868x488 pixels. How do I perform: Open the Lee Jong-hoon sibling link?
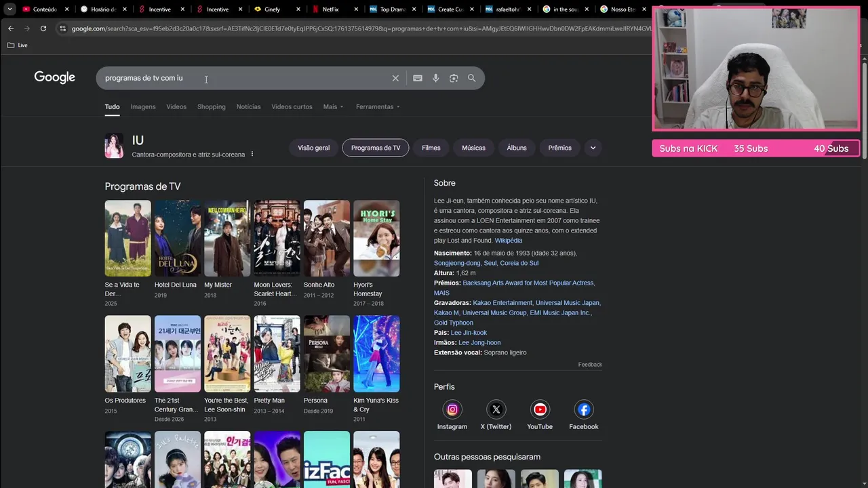point(479,342)
